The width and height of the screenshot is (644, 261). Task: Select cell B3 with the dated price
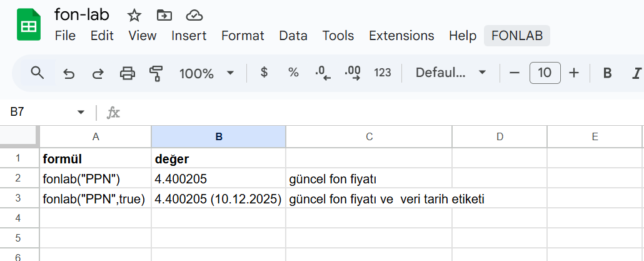[218, 199]
